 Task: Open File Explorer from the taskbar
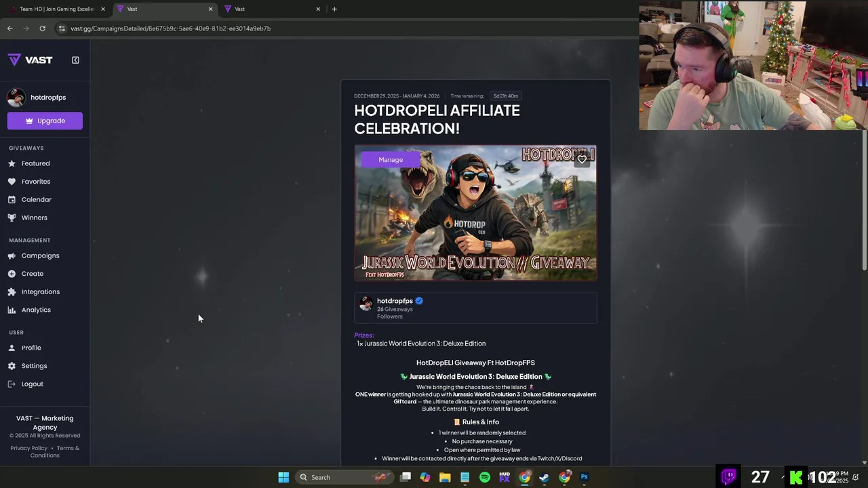(x=445, y=477)
